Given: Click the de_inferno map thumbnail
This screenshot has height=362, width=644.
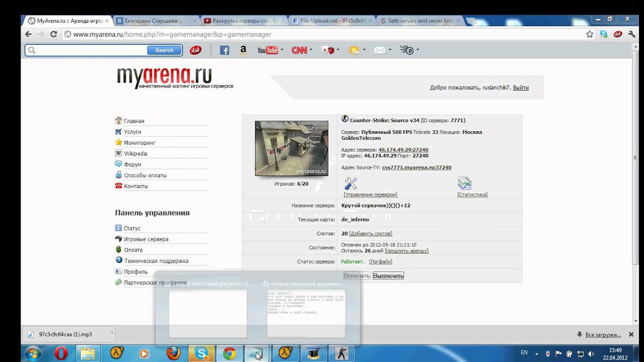Looking at the screenshot, I should [291, 148].
